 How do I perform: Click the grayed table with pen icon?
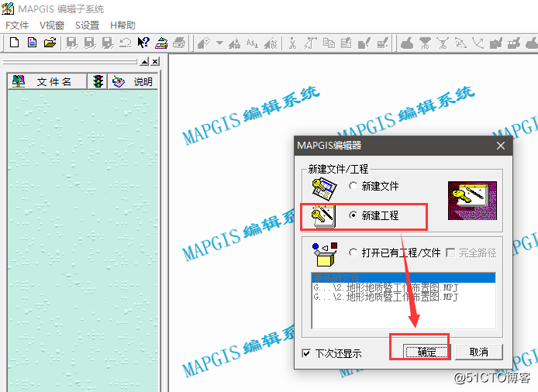(382, 43)
